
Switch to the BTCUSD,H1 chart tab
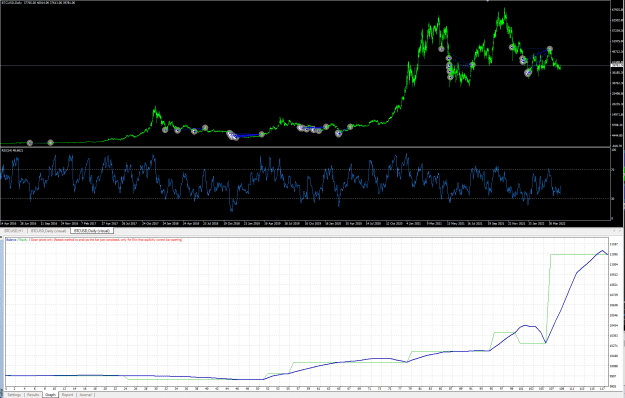13,231
